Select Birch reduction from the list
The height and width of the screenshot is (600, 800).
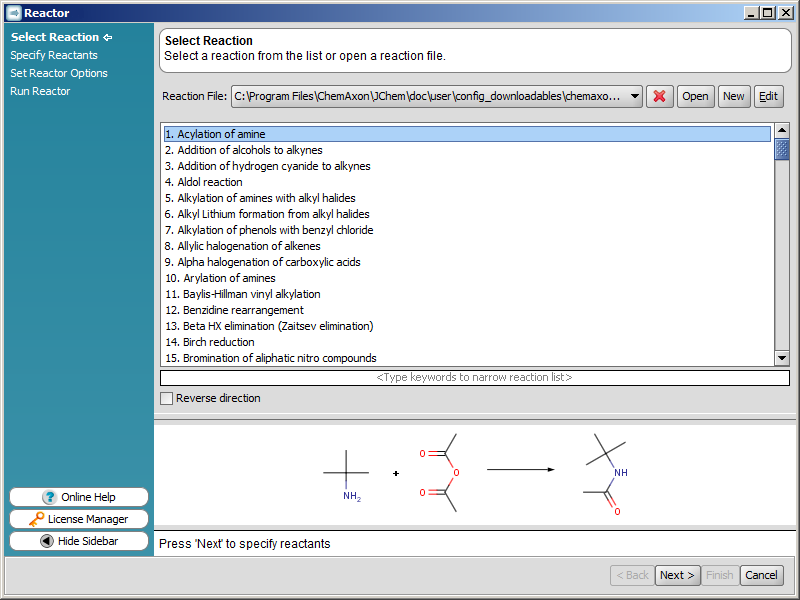pyautogui.click(x=219, y=342)
